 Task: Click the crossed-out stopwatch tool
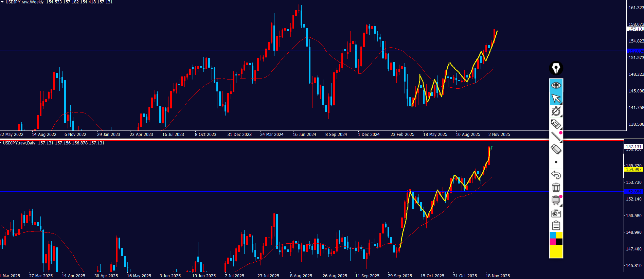(556, 111)
